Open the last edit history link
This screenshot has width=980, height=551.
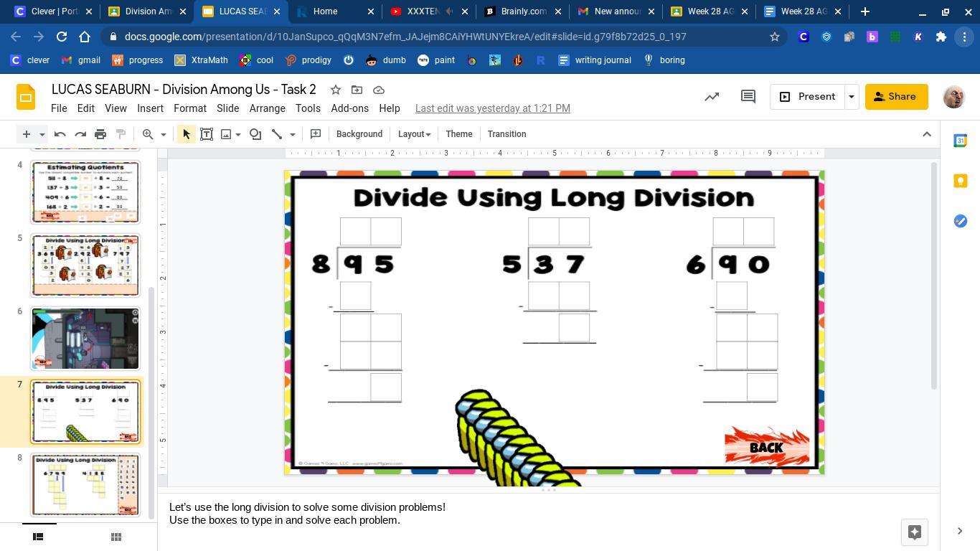[492, 108]
